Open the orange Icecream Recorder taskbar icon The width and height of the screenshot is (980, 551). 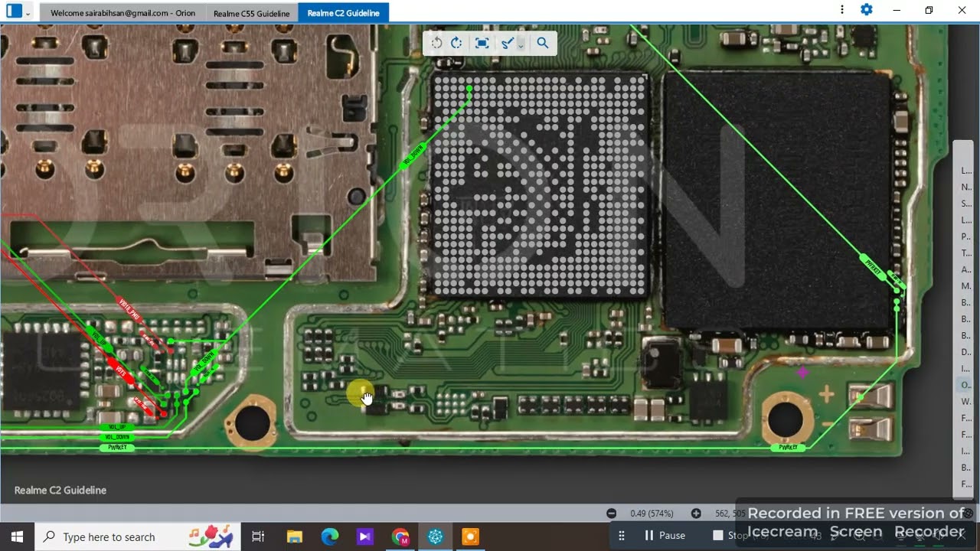pos(470,536)
